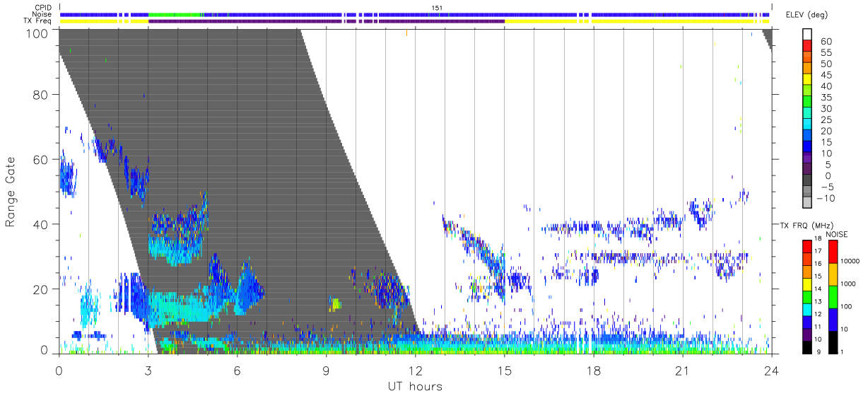Screen dimensions: 868x401
Task: Click the '12' tick on the UT hours axis
Action: click(x=415, y=370)
